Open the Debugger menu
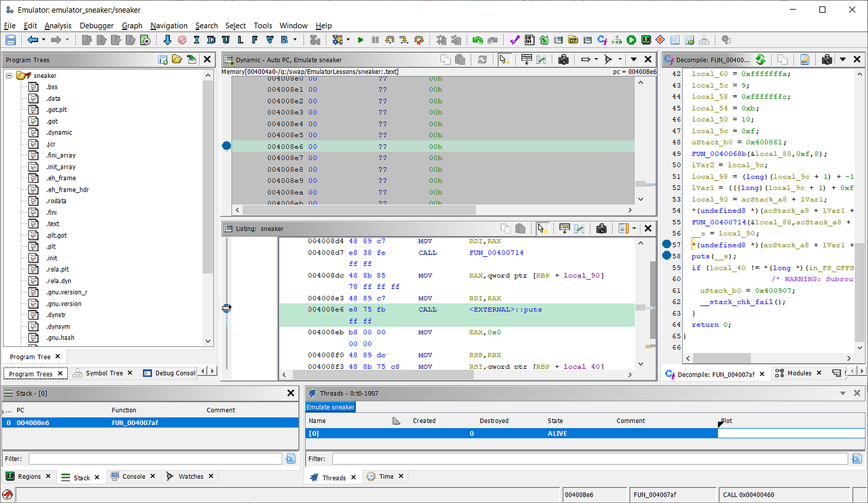The image size is (868, 503). click(96, 26)
